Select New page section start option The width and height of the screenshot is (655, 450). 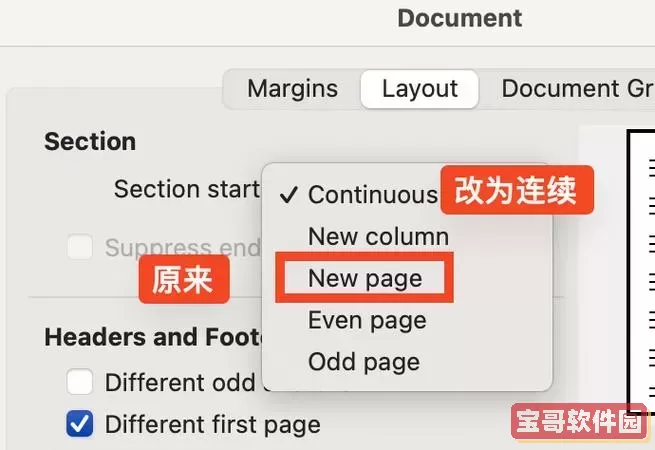coord(365,278)
